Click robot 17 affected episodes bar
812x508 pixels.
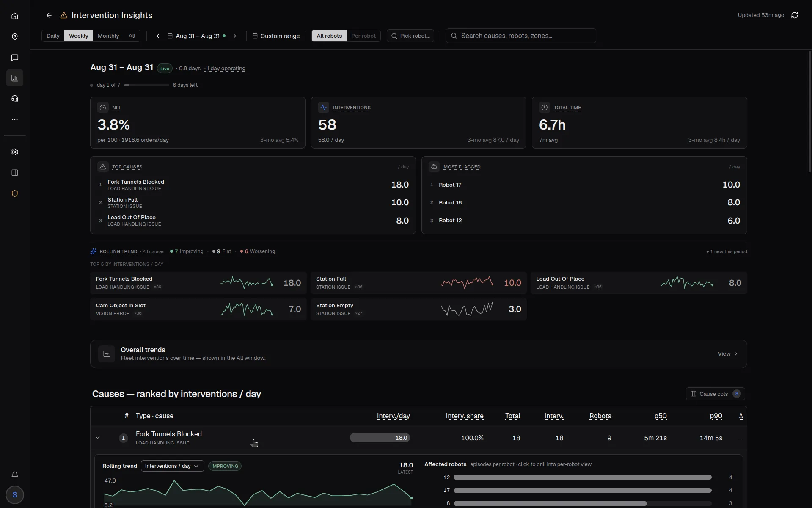coord(582,491)
